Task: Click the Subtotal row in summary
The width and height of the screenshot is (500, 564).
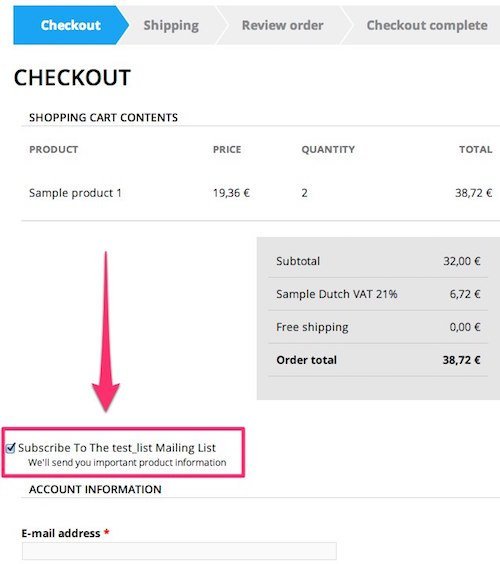Action: 378,261
